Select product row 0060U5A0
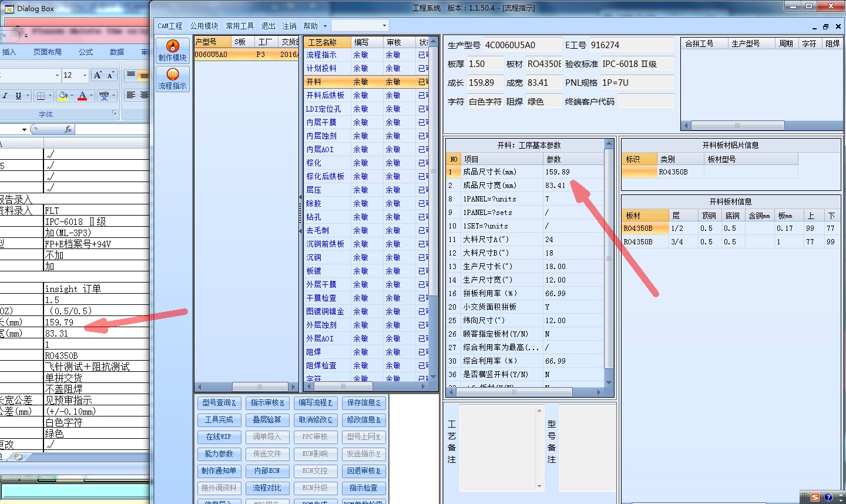Image resolution: width=846 pixels, height=504 pixels. 246,54
